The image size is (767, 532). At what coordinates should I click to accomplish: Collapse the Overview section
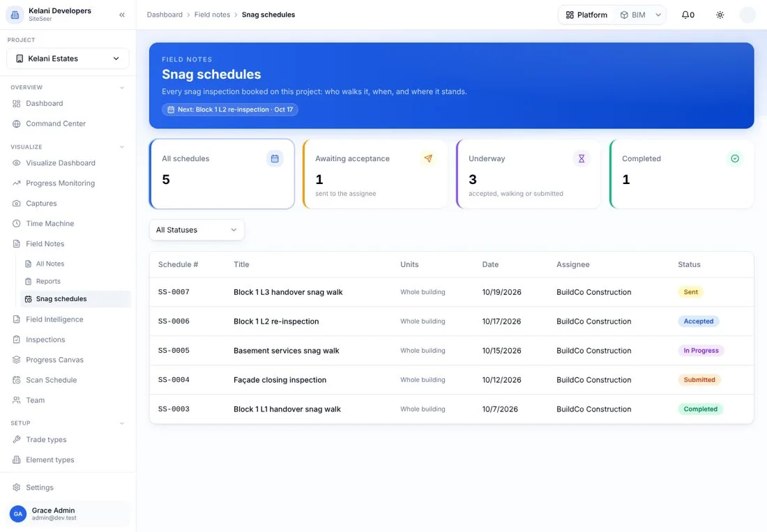122,88
